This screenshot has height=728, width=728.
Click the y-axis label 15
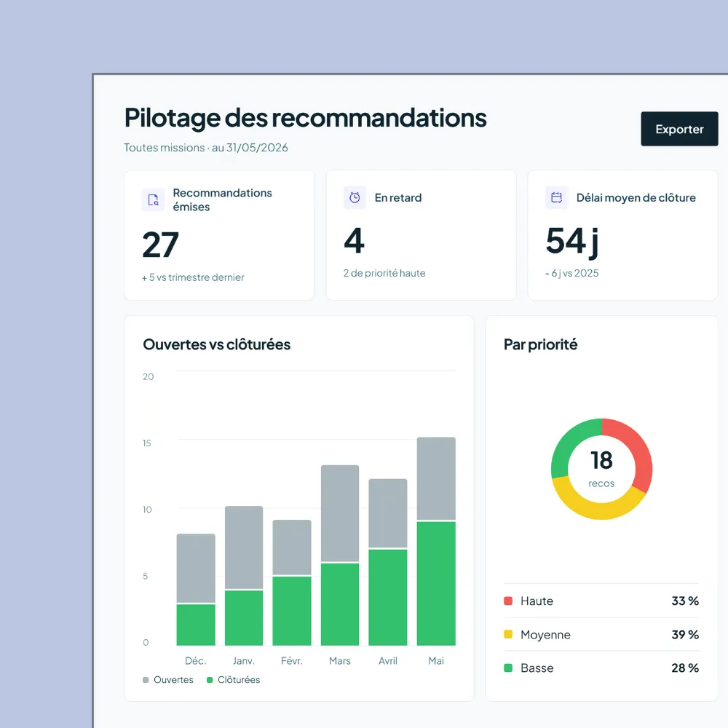coord(147,443)
